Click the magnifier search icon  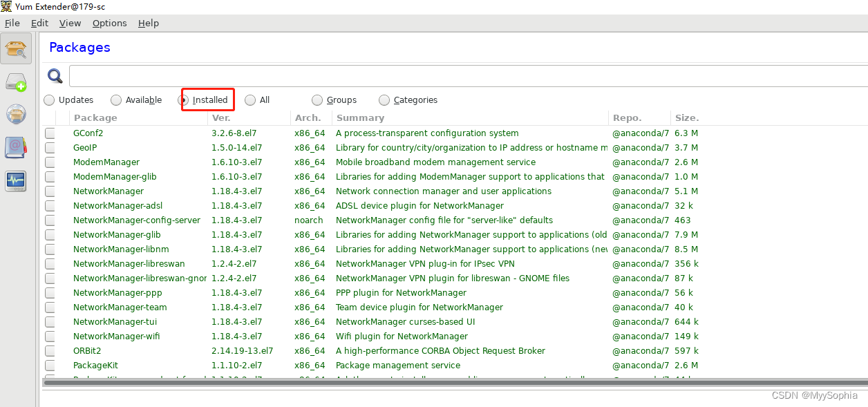click(x=55, y=76)
